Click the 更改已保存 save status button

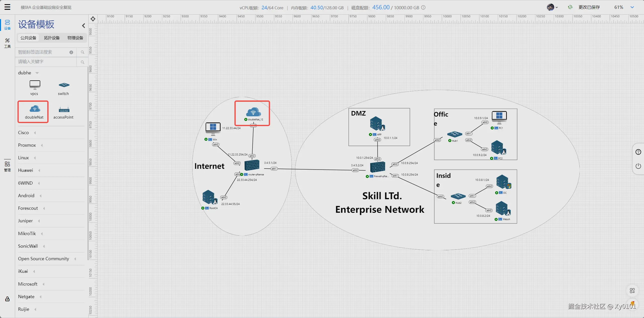pos(589,7)
